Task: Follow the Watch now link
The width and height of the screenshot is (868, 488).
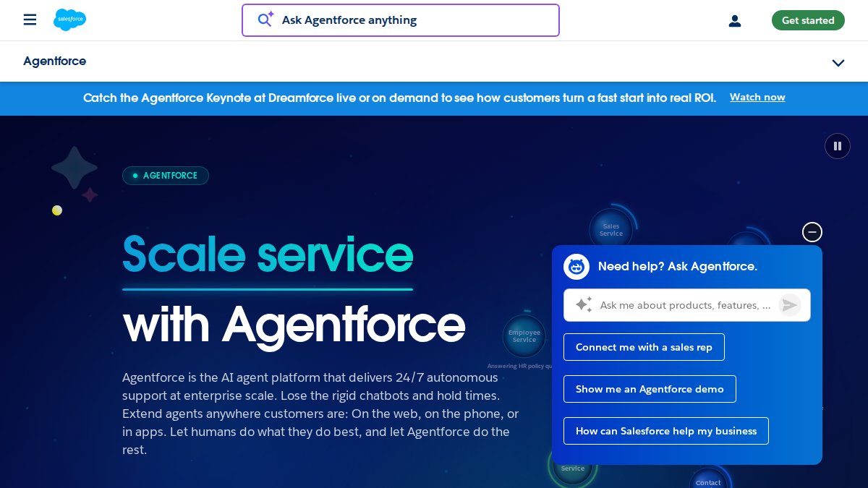Action: tap(757, 97)
